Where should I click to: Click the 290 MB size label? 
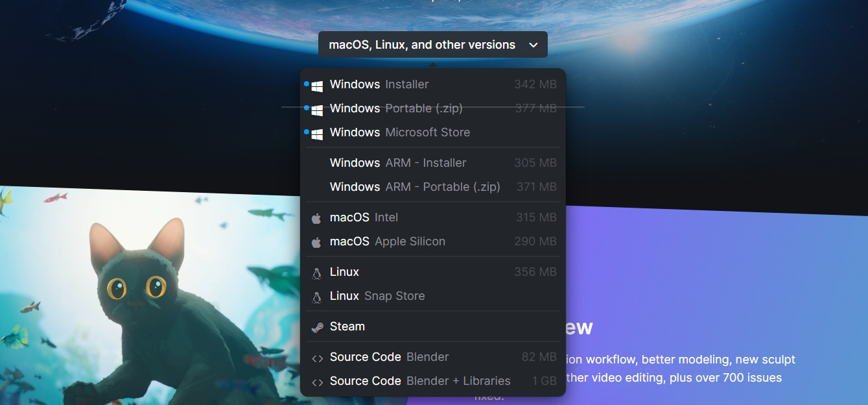point(535,241)
